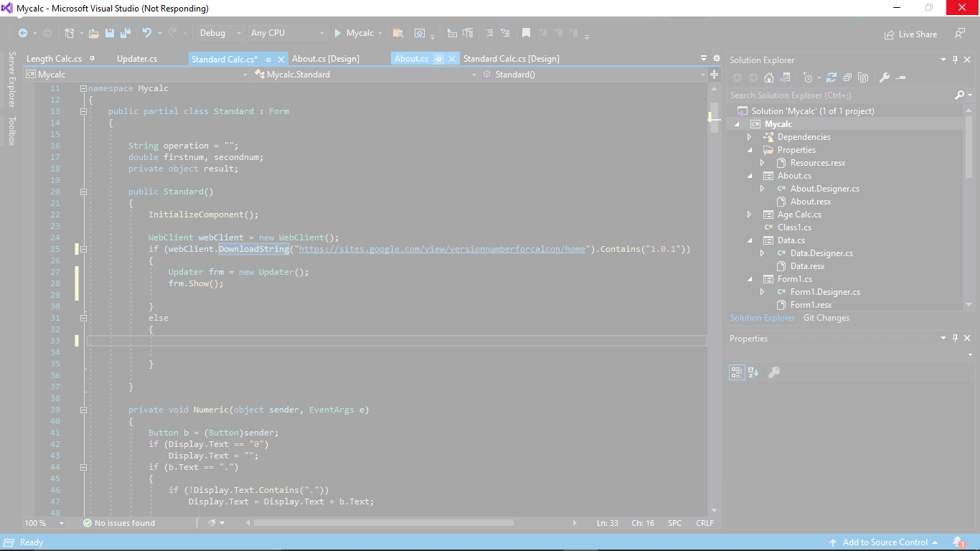Click the Comment out selected lines icon
This screenshot has height=551, width=980.
[x=489, y=33]
